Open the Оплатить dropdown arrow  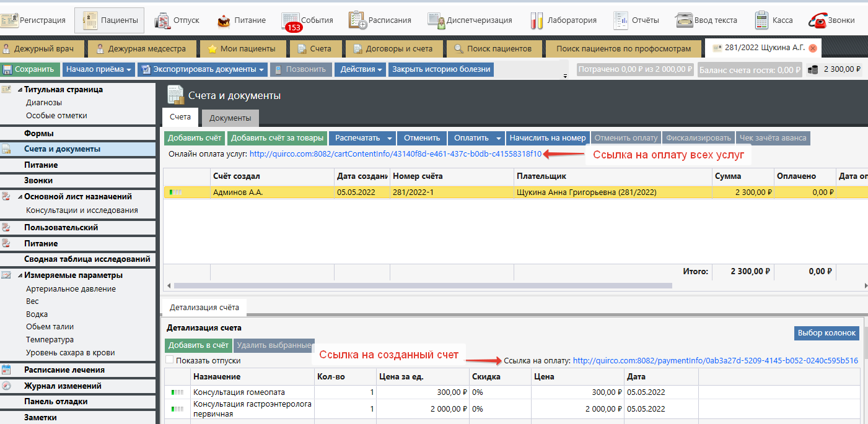point(499,138)
